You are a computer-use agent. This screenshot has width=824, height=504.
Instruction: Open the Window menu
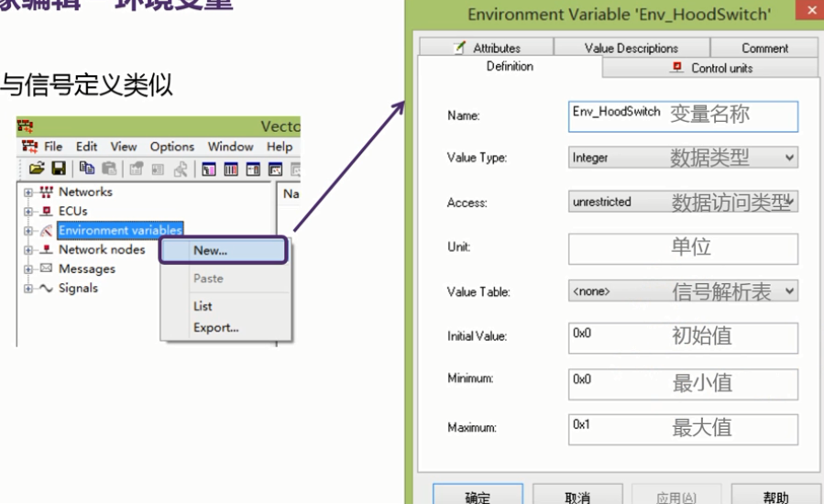(231, 147)
